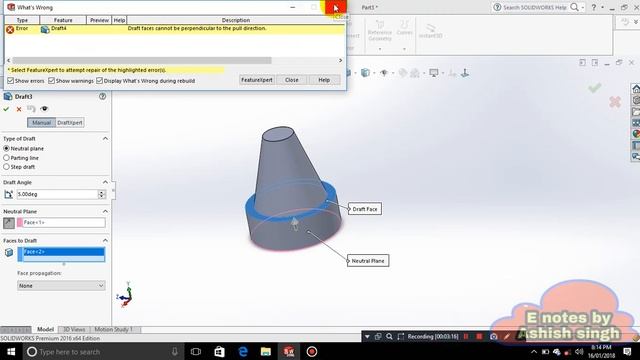Switch to Manual draft mode
640x360 pixels.
tap(41, 122)
